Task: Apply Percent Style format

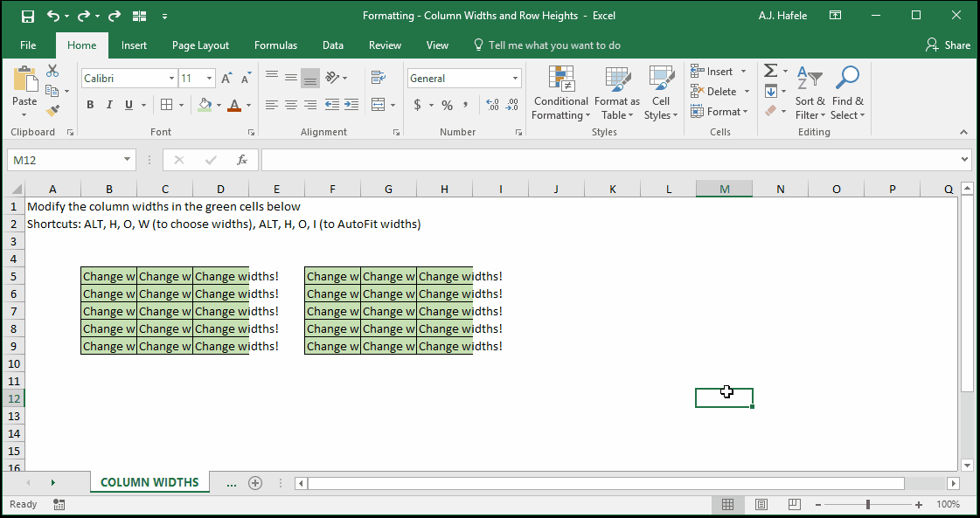Action: pyautogui.click(x=447, y=105)
